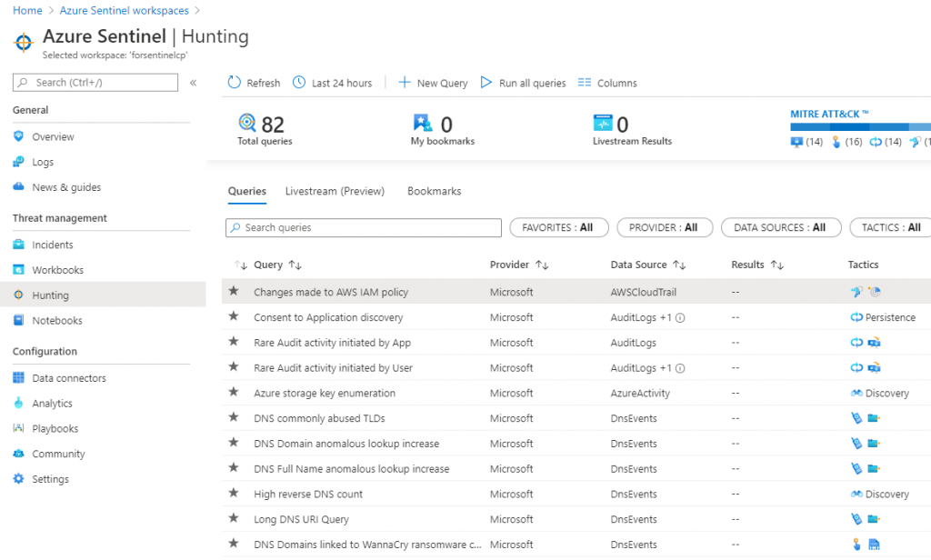This screenshot has width=931, height=560.
Task: Sort by Data Source column arrows
Action: point(679,265)
